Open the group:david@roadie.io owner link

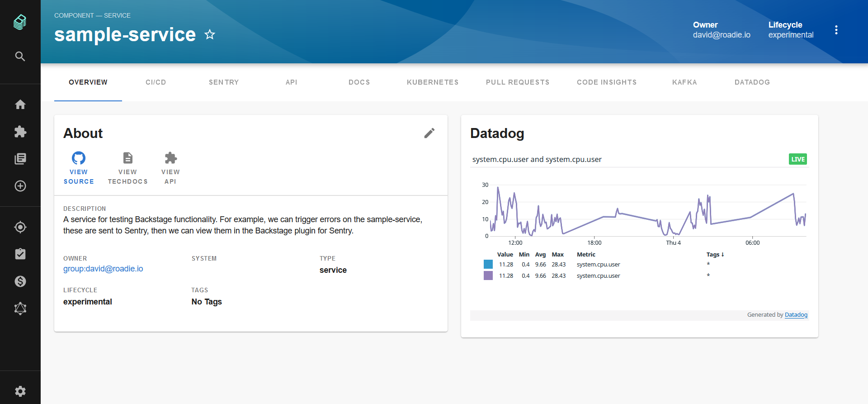point(103,269)
